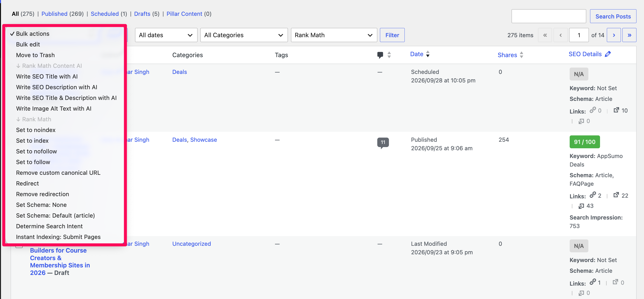644x299 pixels.
Task: Click external links icon showing 10
Action: 616,110
